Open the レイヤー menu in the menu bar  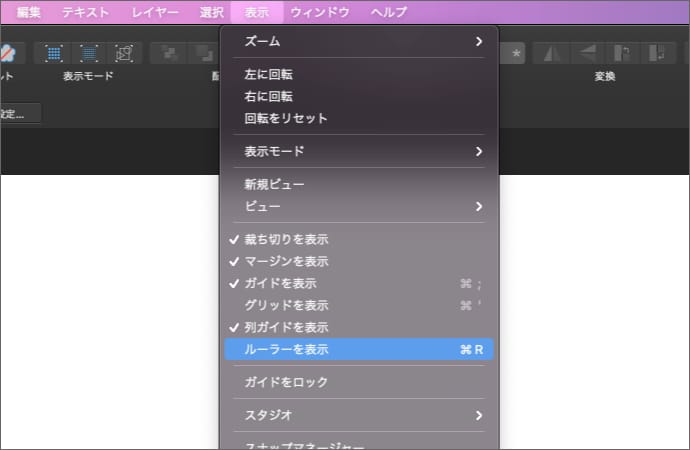[154, 12]
